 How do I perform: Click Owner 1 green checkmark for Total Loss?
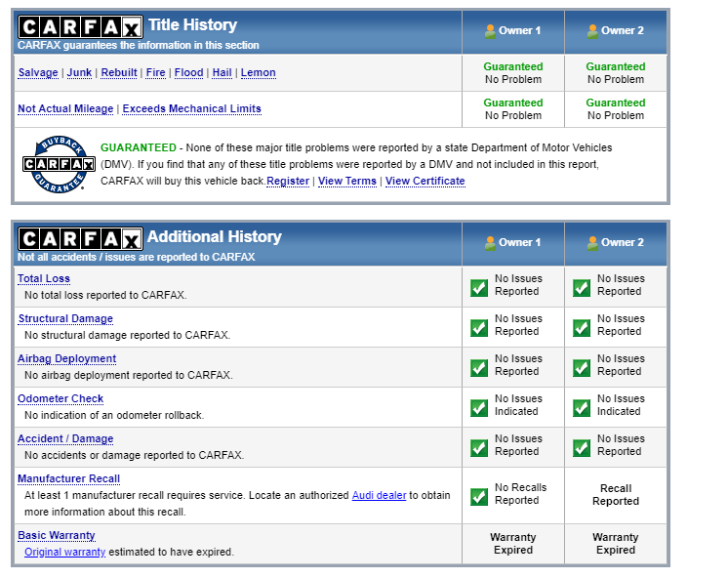coord(479,287)
